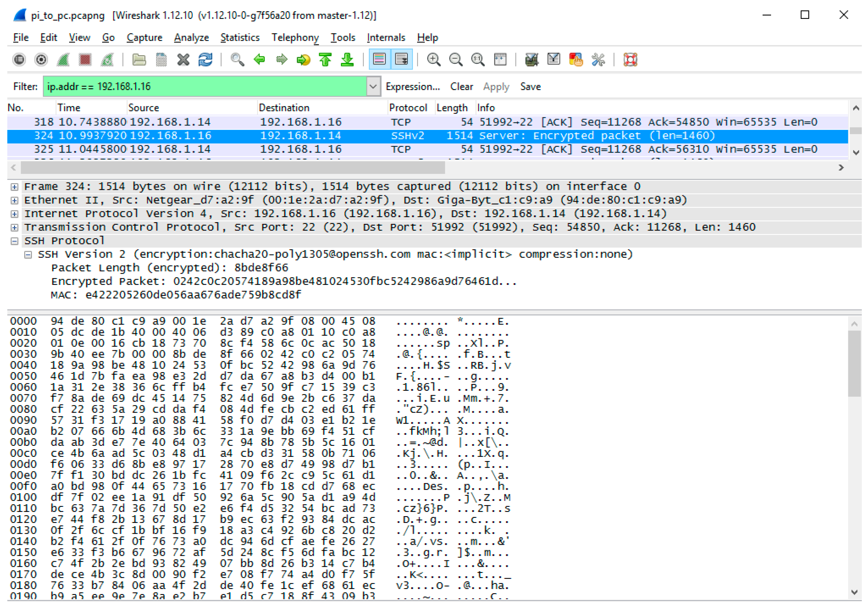Collapse the SSH Protocol section
This screenshot has height=607, width=868.
[14, 241]
